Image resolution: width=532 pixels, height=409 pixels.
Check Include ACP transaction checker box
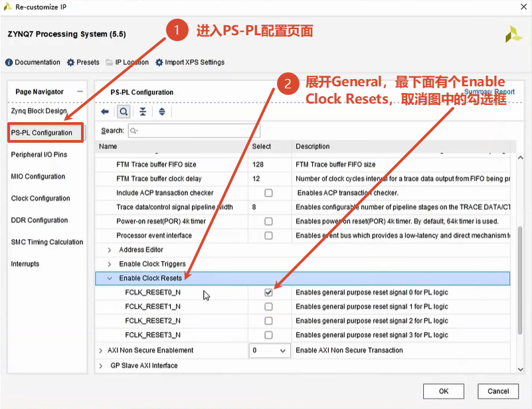(x=268, y=193)
